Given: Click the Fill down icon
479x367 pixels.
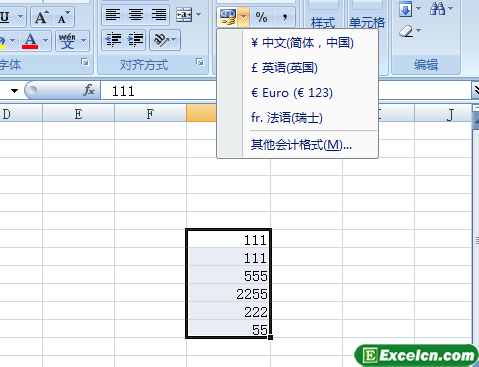Looking at the screenshot, I should coord(405,9).
